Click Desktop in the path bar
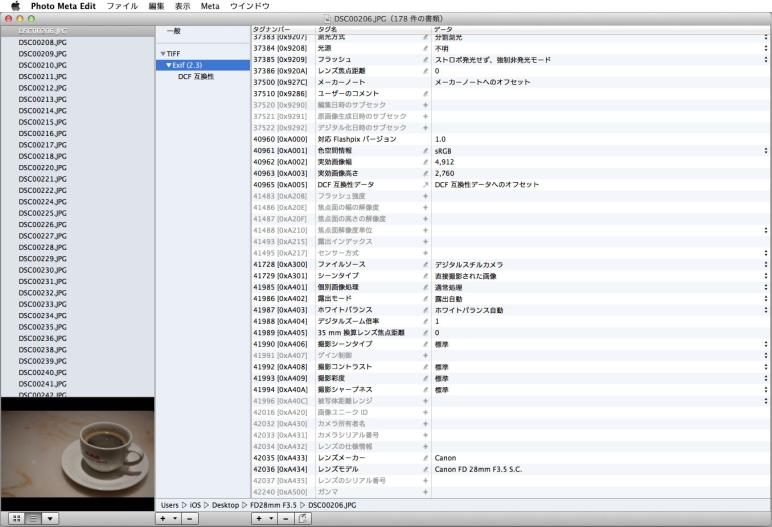772x527 pixels. 225,505
